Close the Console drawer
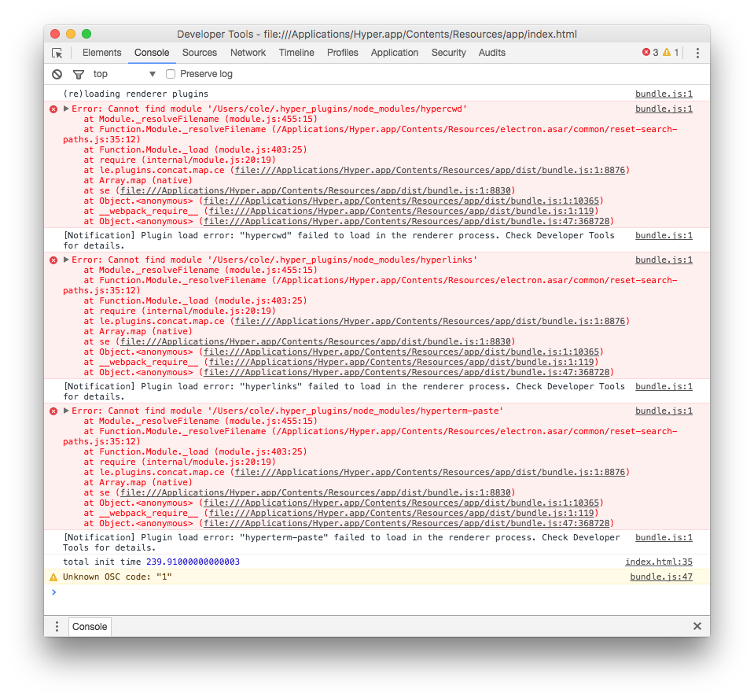This screenshot has width=754, height=700. (697, 626)
